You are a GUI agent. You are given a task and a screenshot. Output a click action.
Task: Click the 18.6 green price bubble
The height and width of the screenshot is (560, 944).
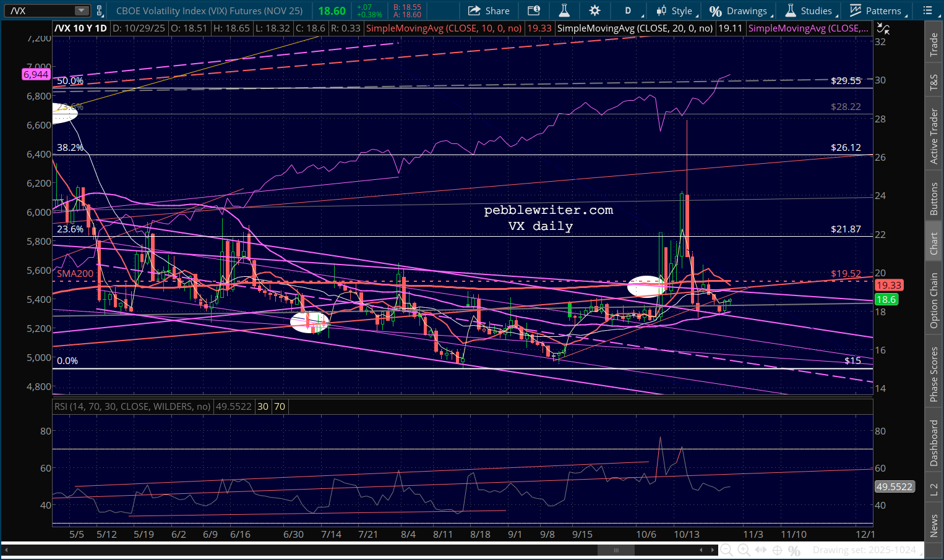coord(886,299)
